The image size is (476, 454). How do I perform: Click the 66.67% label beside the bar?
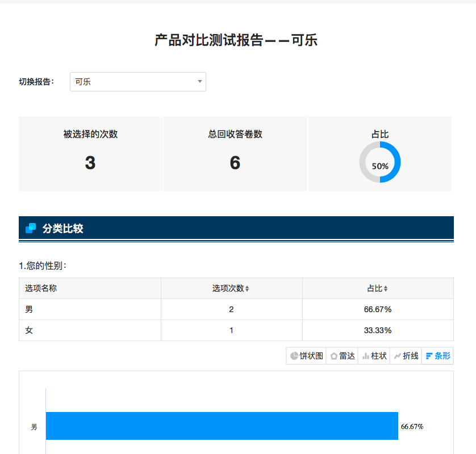[412, 426]
